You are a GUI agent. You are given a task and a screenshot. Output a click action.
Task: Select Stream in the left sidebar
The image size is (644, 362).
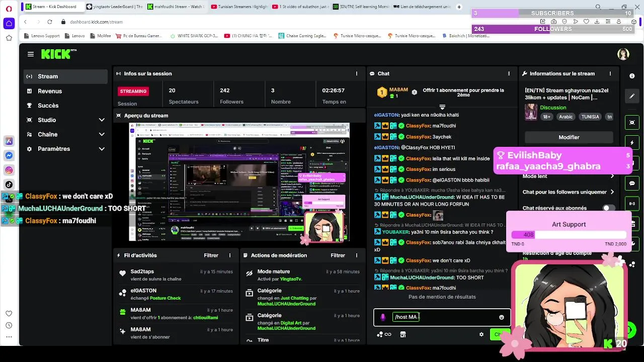pyautogui.click(x=65, y=76)
